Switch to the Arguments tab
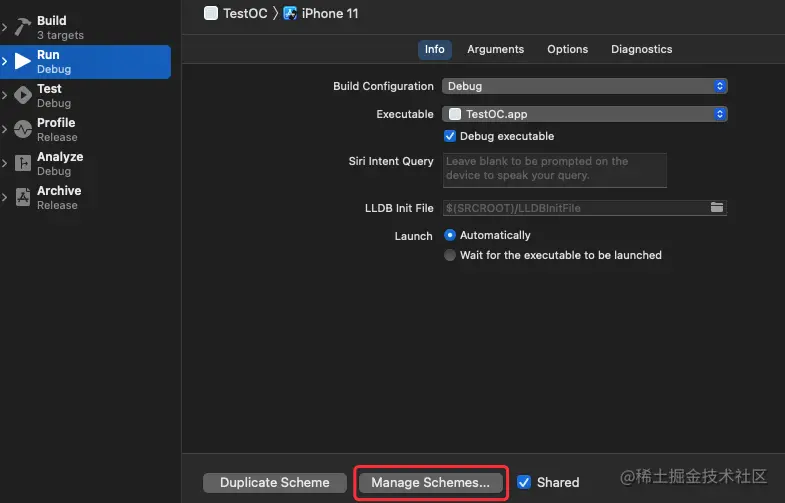 [x=495, y=49]
